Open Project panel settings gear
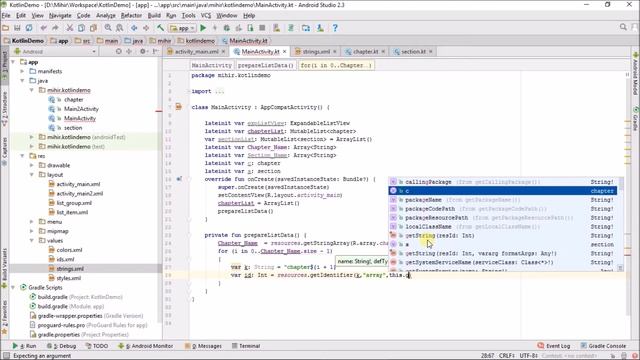 143,51
